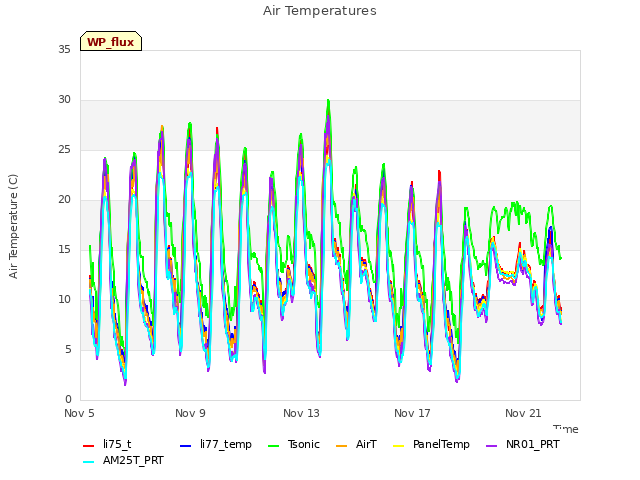Click the blue li77_temp legend swatch
This screenshot has width=640, height=480.
[186, 446]
